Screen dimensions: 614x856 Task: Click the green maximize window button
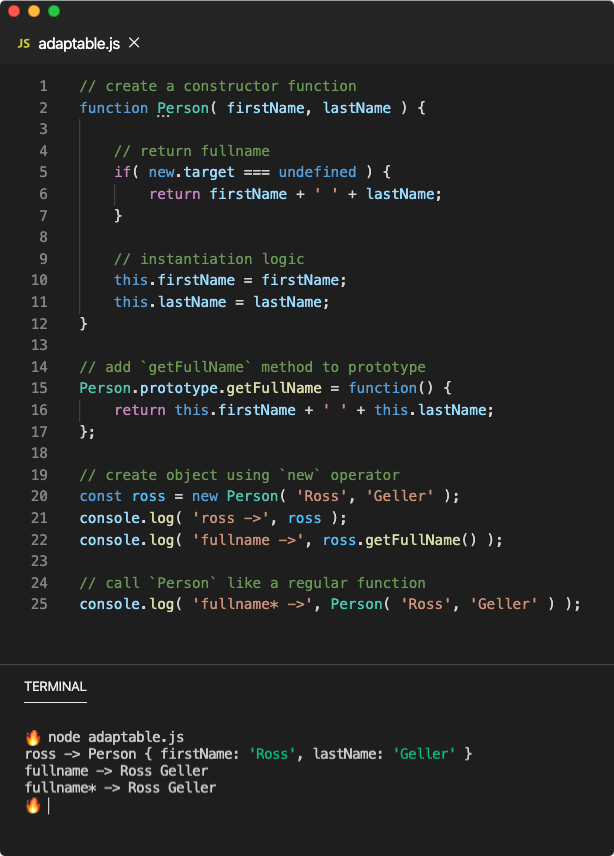54,11
